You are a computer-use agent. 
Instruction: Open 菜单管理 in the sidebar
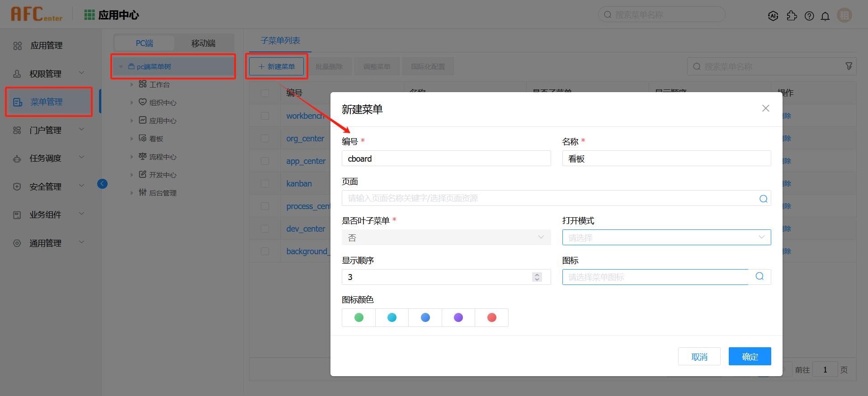pyautogui.click(x=47, y=102)
